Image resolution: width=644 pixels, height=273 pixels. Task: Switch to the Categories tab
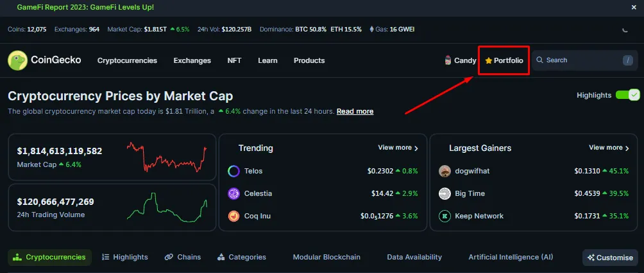pos(241,257)
